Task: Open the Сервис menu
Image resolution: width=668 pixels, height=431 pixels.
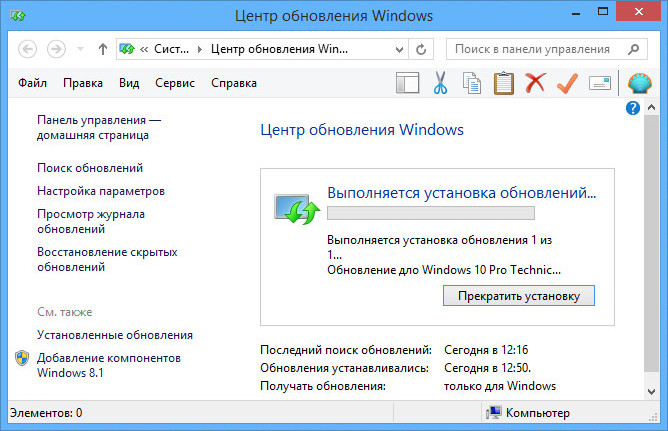Action: pos(175,83)
